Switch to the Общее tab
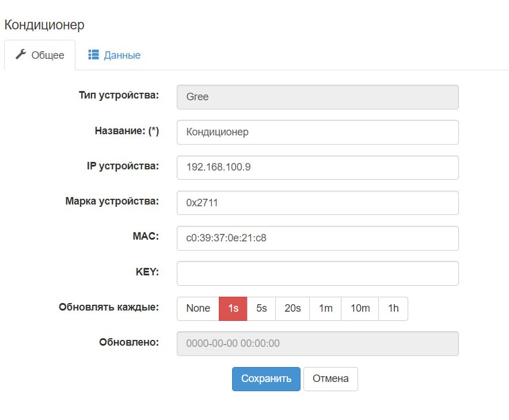509x420 pixels. tap(40, 55)
